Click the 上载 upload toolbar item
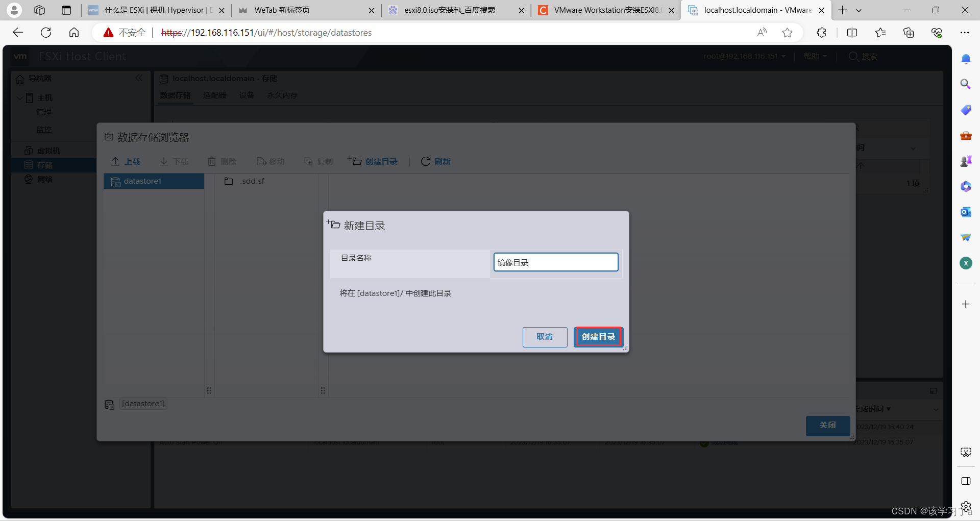980x521 pixels. [126, 161]
